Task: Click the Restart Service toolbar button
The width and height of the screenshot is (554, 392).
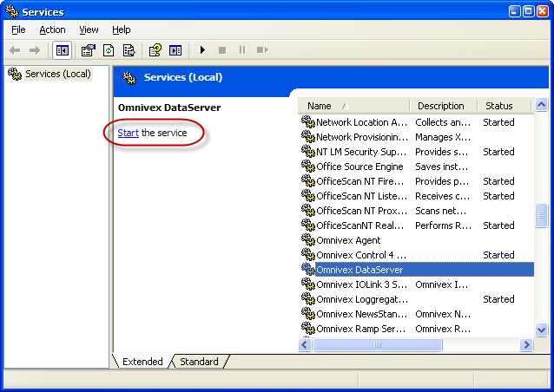Action: pyautogui.click(x=262, y=50)
